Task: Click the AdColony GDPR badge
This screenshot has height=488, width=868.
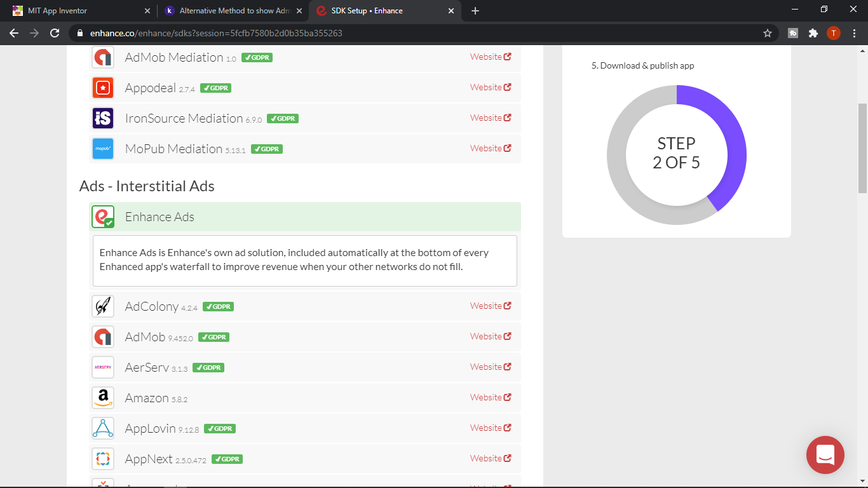Action: (218, 307)
